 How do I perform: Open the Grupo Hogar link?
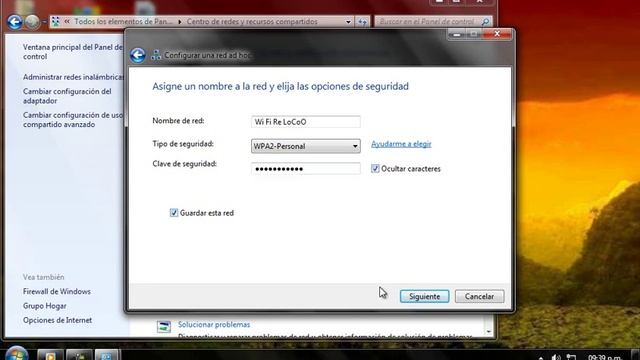44,306
